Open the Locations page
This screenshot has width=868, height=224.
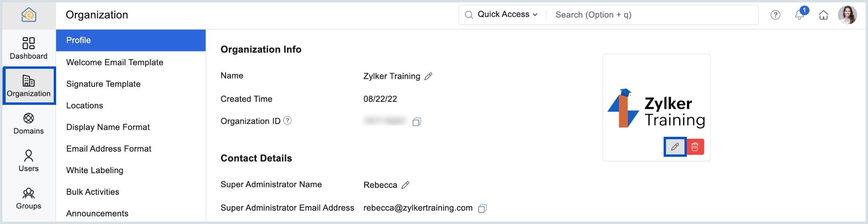coord(85,106)
